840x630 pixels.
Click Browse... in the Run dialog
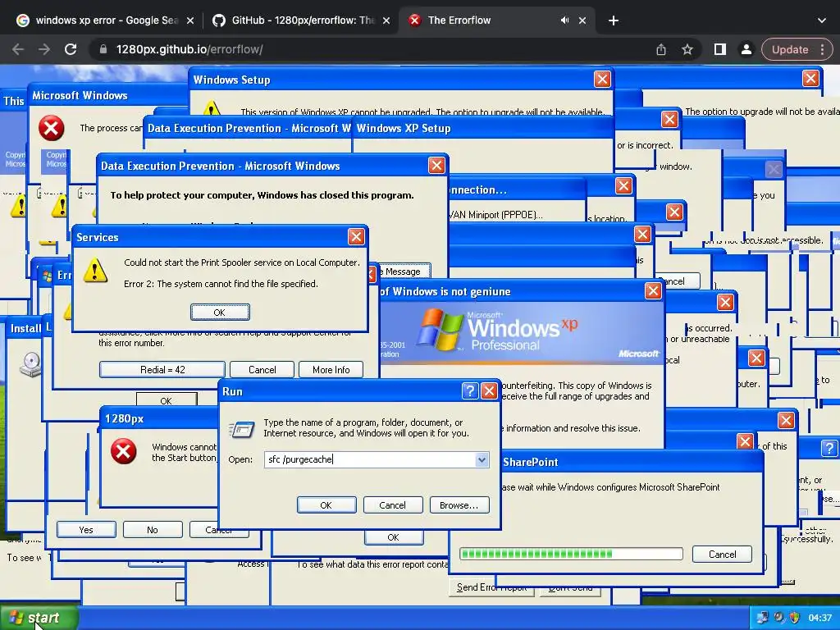click(x=459, y=505)
